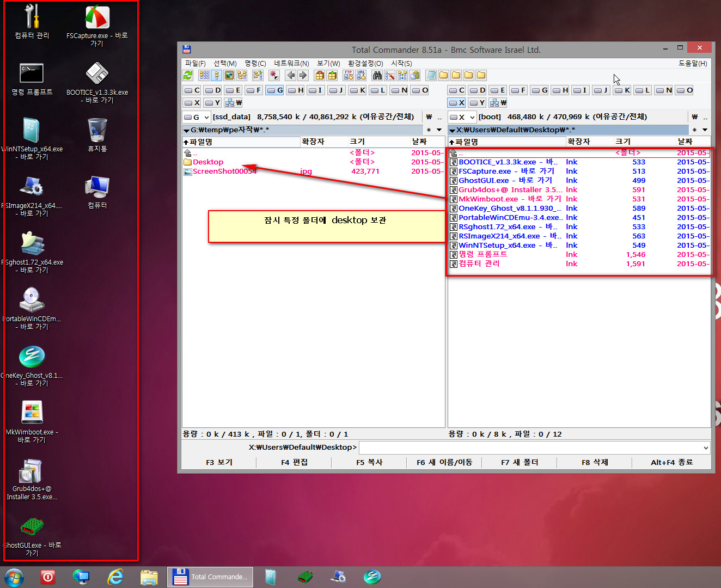This screenshot has width=721, height=588.
Task: Switch right panel to drive X
Action: (457, 102)
